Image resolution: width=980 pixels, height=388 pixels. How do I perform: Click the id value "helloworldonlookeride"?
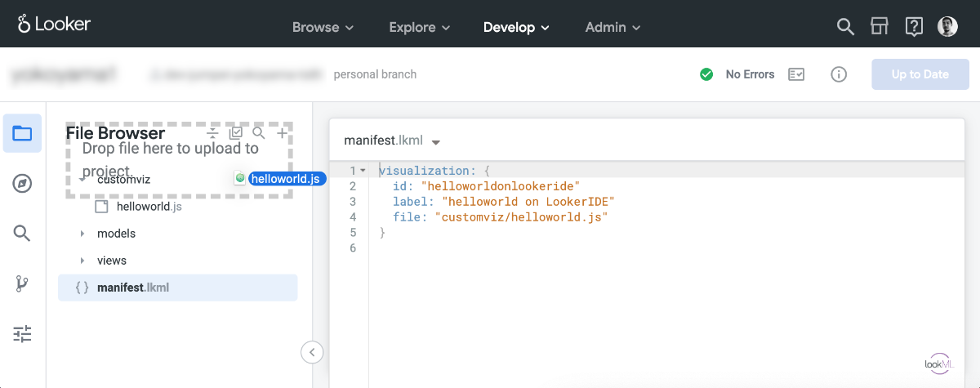pyautogui.click(x=500, y=186)
